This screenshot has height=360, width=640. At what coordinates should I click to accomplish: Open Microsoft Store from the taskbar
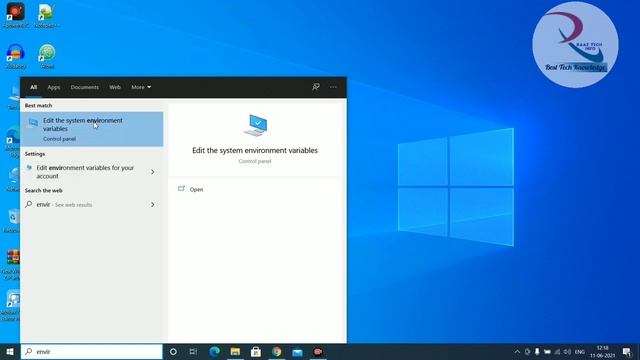click(x=256, y=351)
